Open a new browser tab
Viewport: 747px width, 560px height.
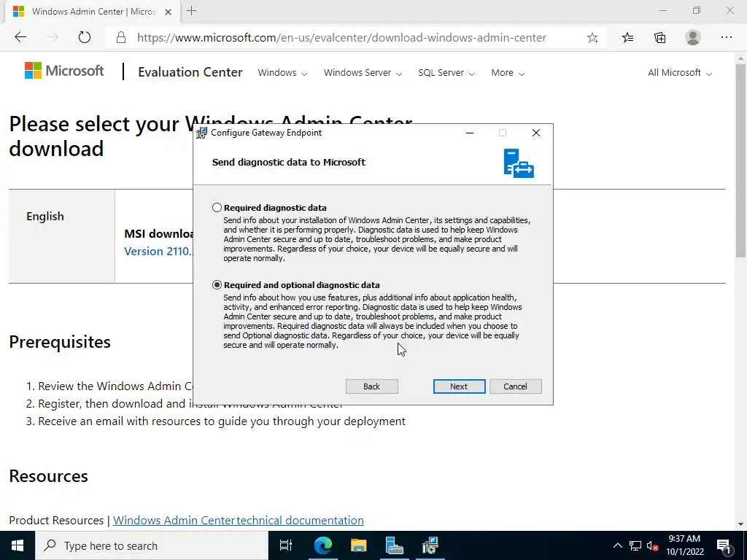(192, 11)
